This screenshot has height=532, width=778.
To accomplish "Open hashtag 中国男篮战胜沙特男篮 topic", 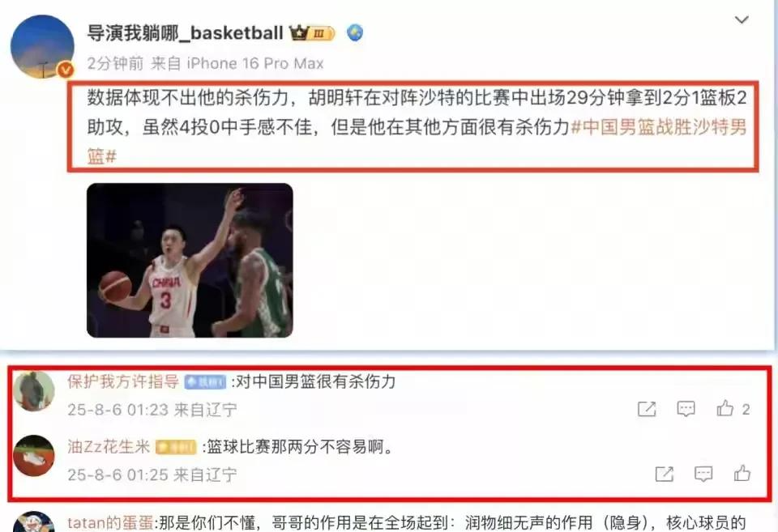I will (416, 142).
